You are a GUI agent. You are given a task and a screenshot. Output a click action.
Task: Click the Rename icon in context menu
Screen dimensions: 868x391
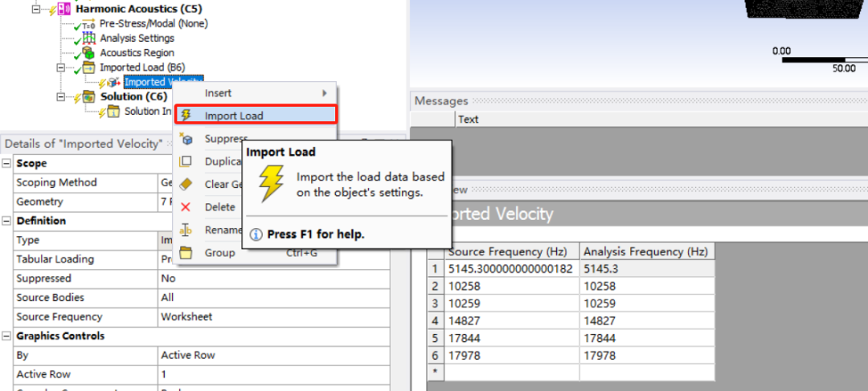(x=186, y=230)
